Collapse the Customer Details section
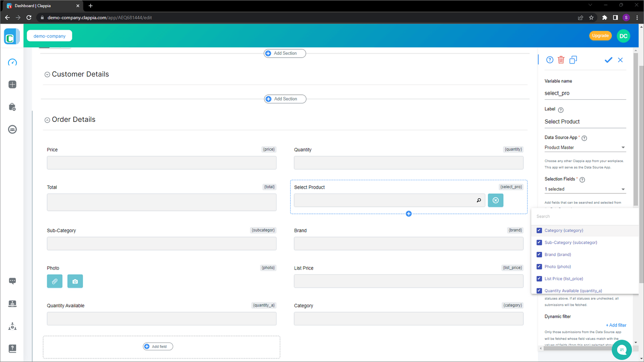The height and width of the screenshot is (362, 644). pos(47,74)
